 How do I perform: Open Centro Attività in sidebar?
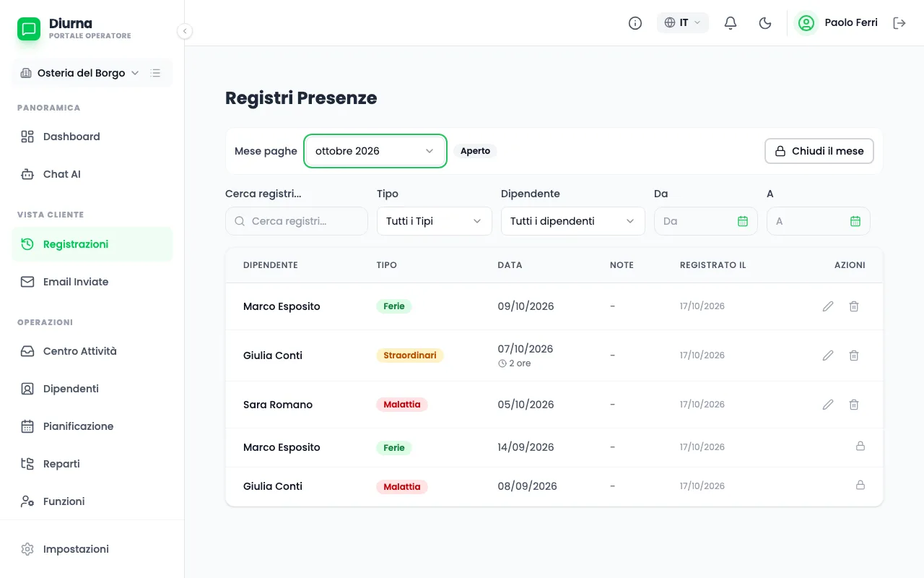pos(92,351)
